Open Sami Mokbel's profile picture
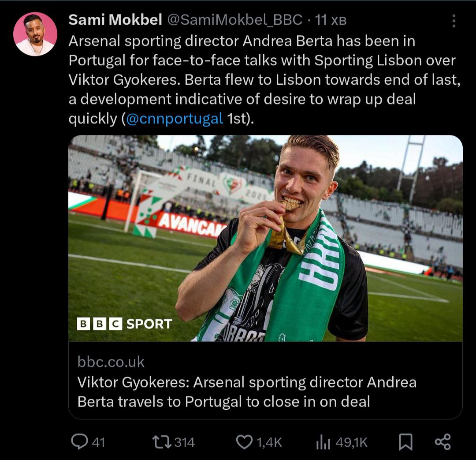The height and width of the screenshot is (460, 476). click(x=35, y=34)
